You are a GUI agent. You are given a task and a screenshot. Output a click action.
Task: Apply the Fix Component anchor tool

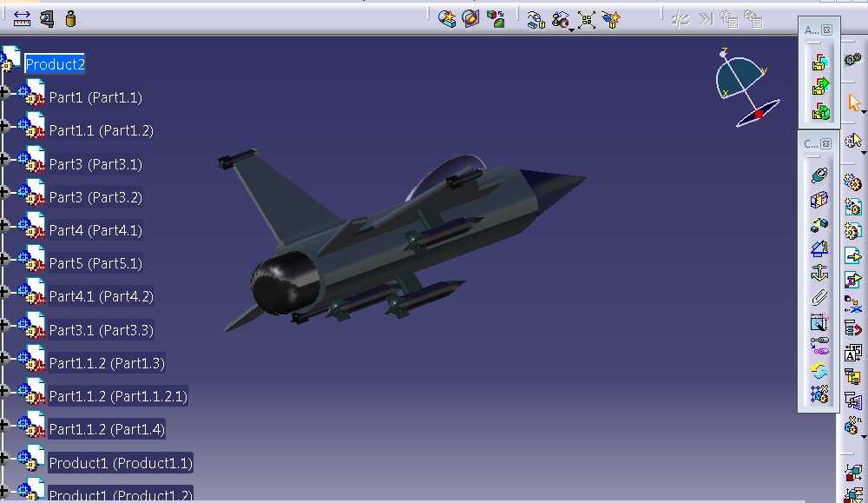coord(819,273)
